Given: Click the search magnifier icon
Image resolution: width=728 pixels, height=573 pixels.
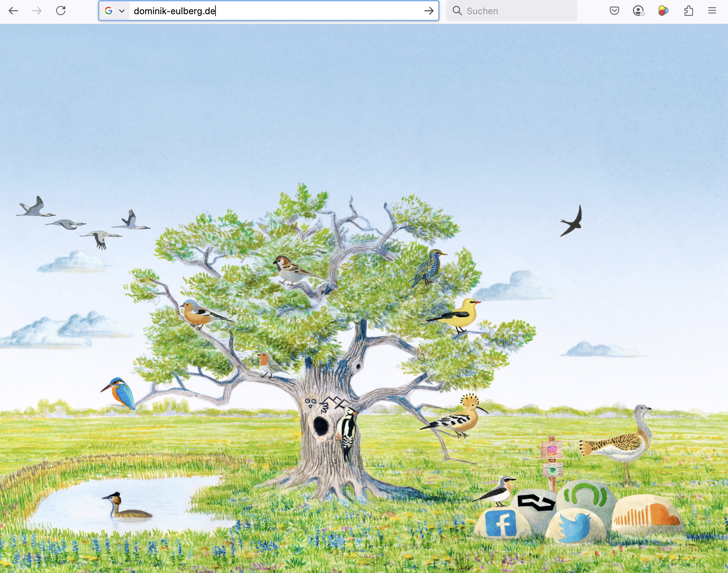Looking at the screenshot, I should pyautogui.click(x=457, y=11).
